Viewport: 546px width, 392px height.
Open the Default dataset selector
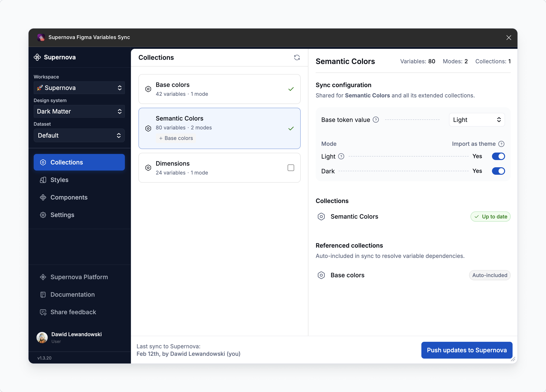(x=79, y=135)
